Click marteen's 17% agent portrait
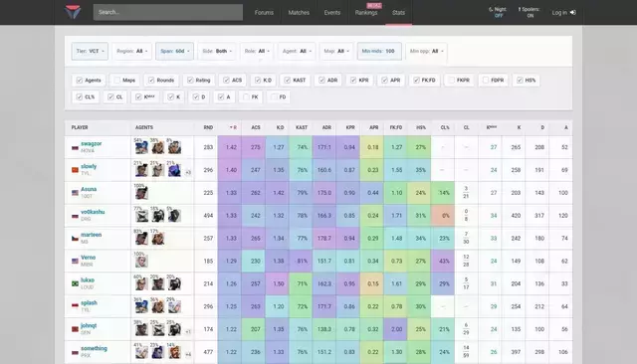This screenshot has width=637, height=364. (x=157, y=239)
